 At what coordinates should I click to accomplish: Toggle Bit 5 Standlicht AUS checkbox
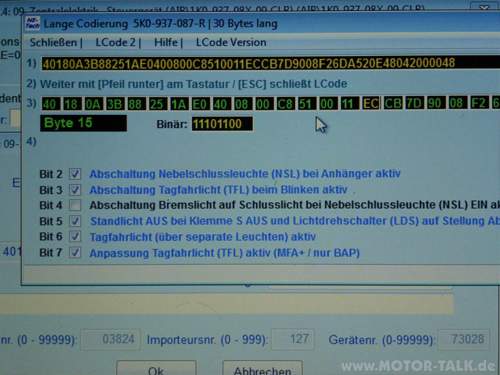pyautogui.click(x=75, y=221)
